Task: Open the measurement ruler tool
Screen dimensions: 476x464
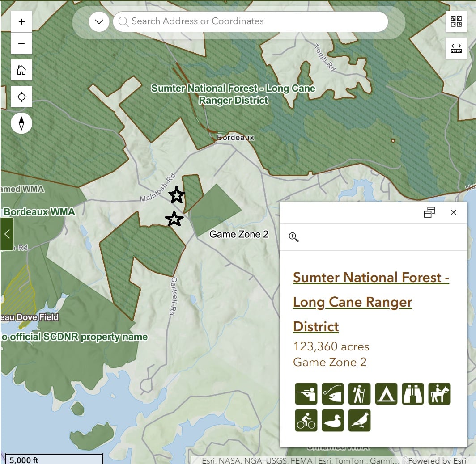Action: click(456, 48)
